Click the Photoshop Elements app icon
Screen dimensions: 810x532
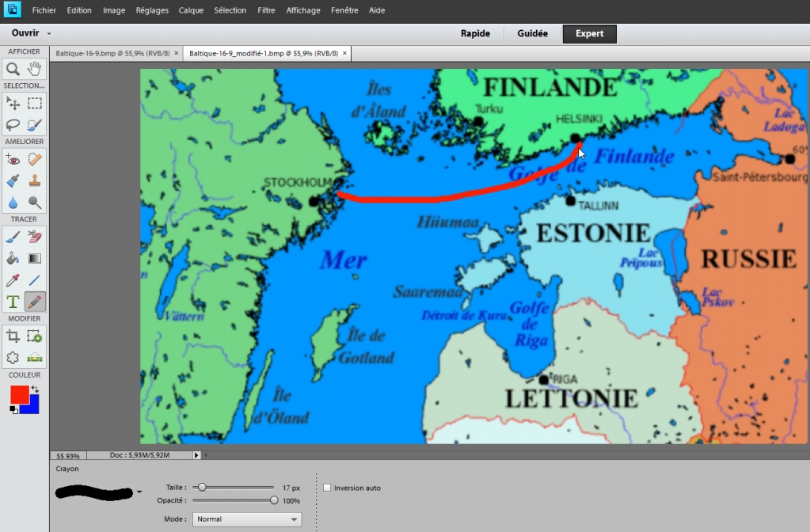[12, 9]
